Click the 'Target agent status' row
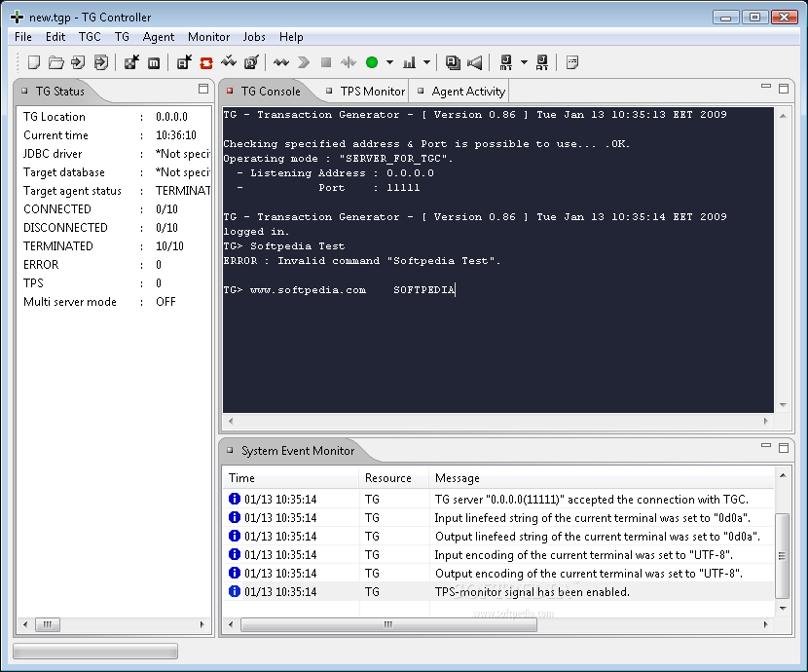This screenshot has width=808, height=672. (115, 191)
